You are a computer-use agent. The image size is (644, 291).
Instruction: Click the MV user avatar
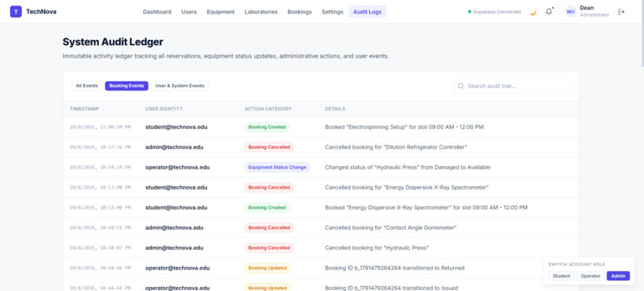(570, 12)
